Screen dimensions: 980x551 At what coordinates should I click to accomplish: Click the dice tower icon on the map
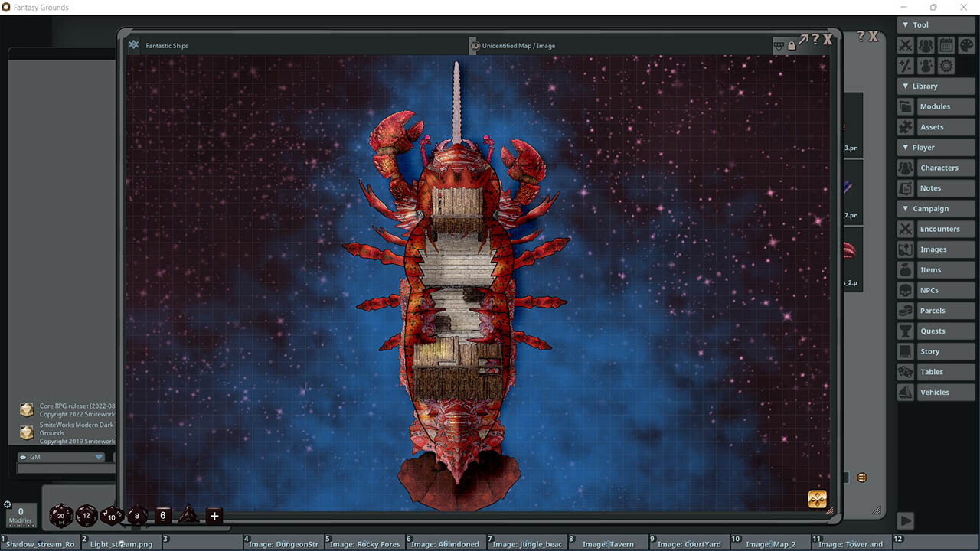(x=816, y=497)
